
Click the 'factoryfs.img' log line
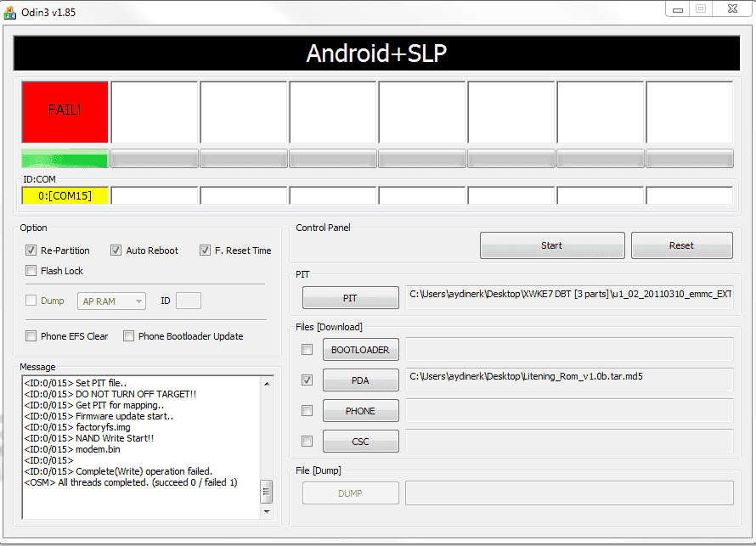(77, 427)
